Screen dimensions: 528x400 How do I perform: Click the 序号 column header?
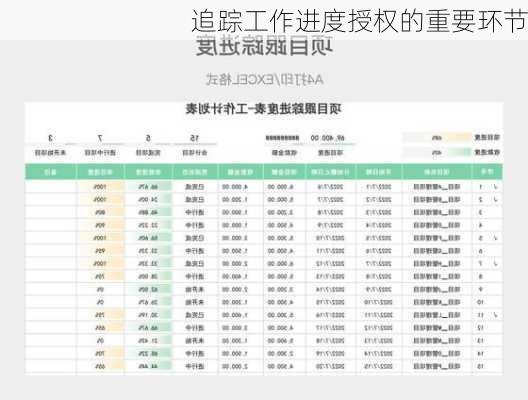tap(487, 172)
